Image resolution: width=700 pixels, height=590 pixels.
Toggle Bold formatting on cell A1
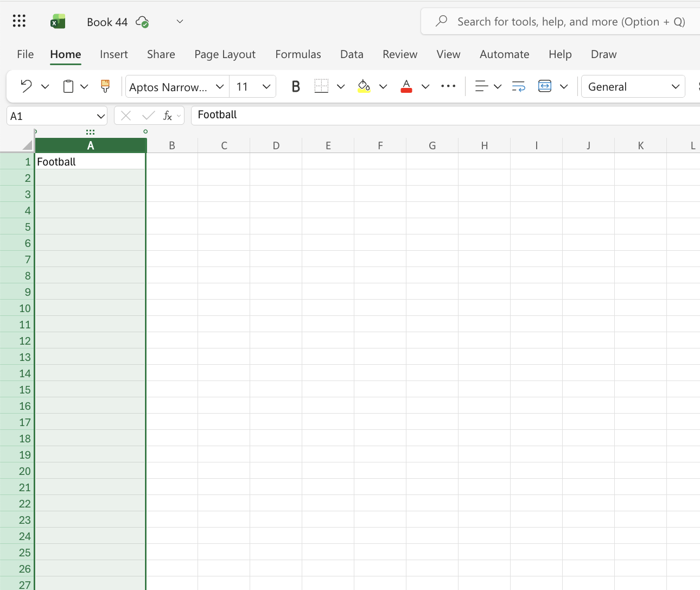[295, 86]
